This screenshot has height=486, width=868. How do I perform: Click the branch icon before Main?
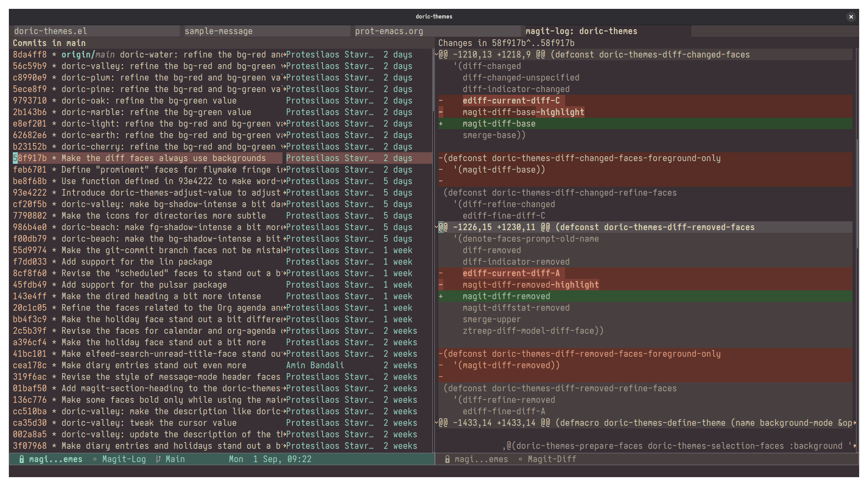point(158,459)
